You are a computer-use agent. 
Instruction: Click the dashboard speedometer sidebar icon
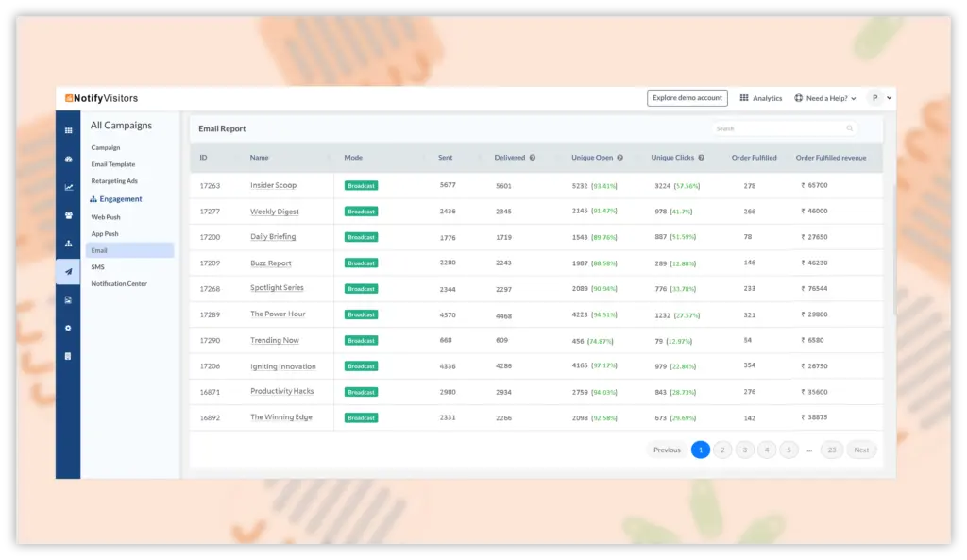point(68,159)
